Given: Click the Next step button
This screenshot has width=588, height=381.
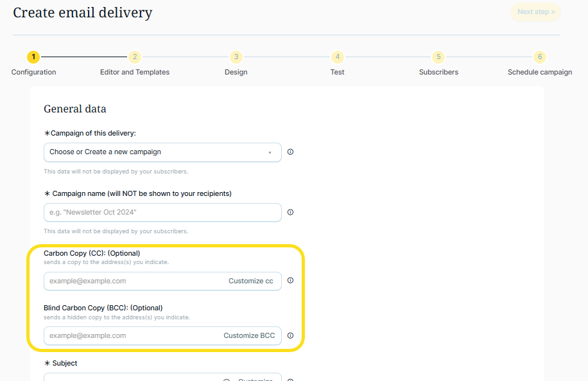Looking at the screenshot, I should (x=535, y=12).
